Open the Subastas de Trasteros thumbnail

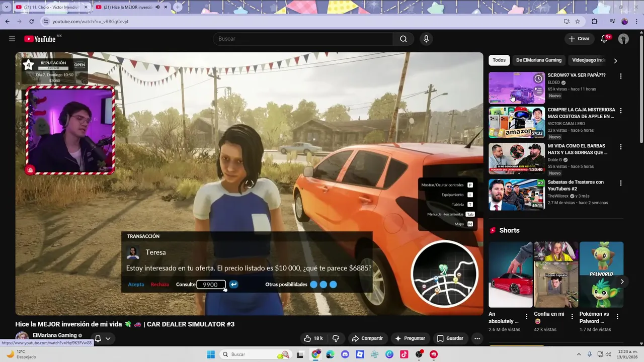pos(517,195)
